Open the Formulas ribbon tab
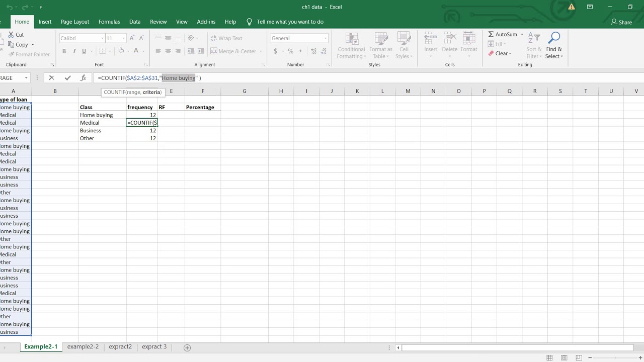 pyautogui.click(x=109, y=22)
